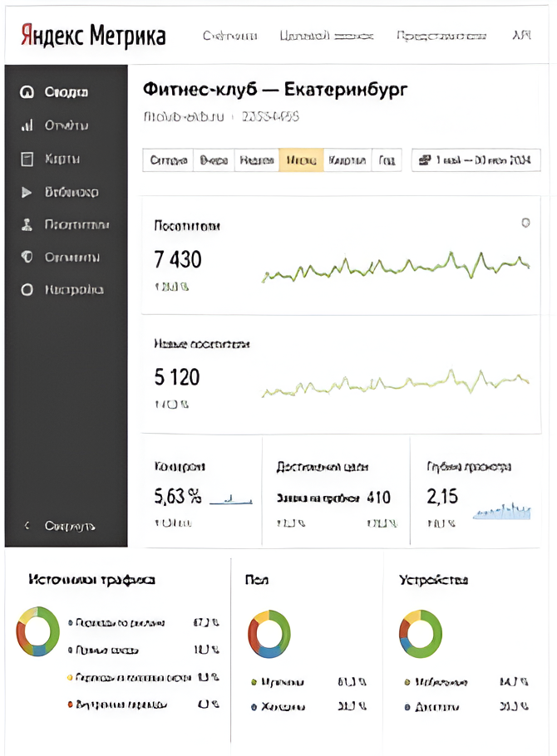Go to API in the top navigation
The image size is (557, 756).
coord(522,36)
